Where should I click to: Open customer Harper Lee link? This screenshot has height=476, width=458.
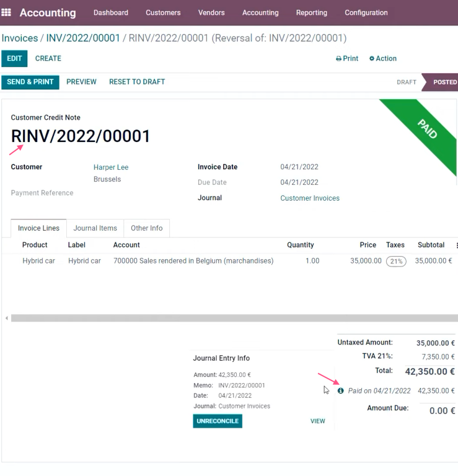pyautogui.click(x=111, y=167)
